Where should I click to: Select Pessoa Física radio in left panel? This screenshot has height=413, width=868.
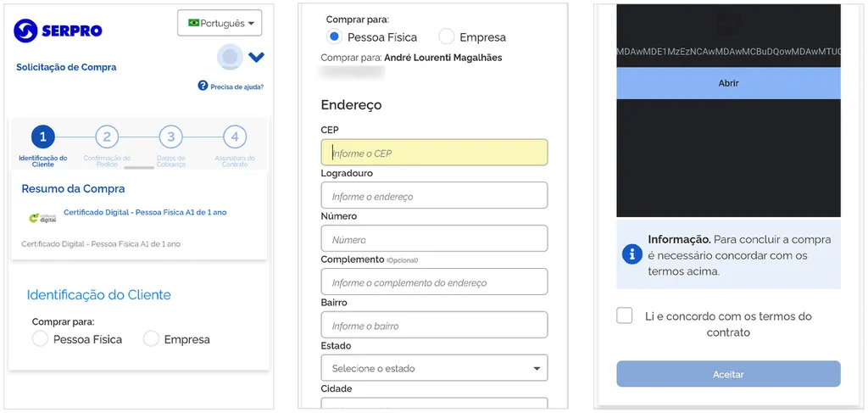pos(40,339)
